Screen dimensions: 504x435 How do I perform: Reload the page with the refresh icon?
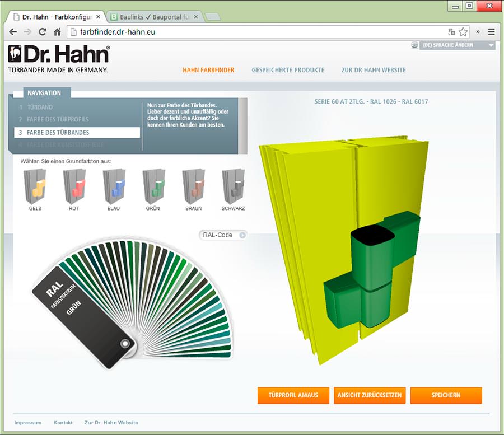pyautogui.click(x=43, y=32)
